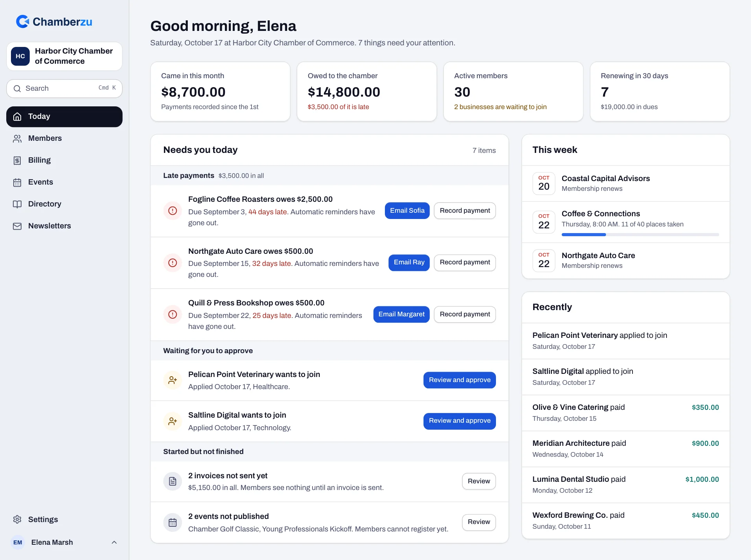Screen dimensions: 751x560
Task: Review the 2 invoices not sent yet
Action: click(x=479, y=481)
